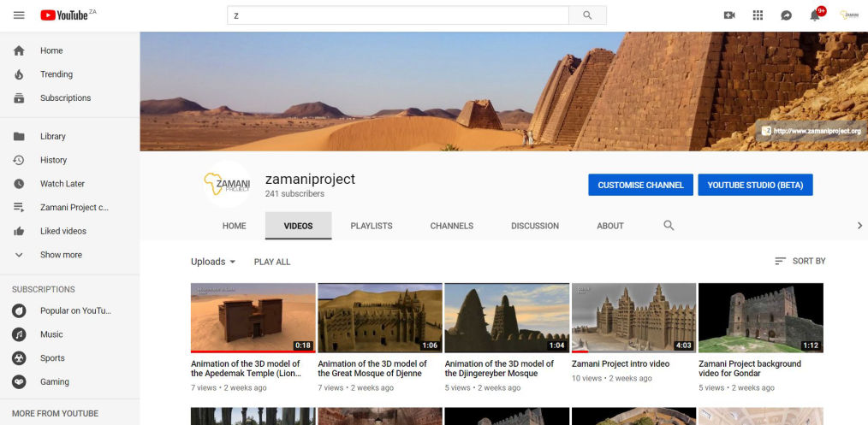Click the Music channel icon
This screenshot has width=868, height=425.
point(19,334)
